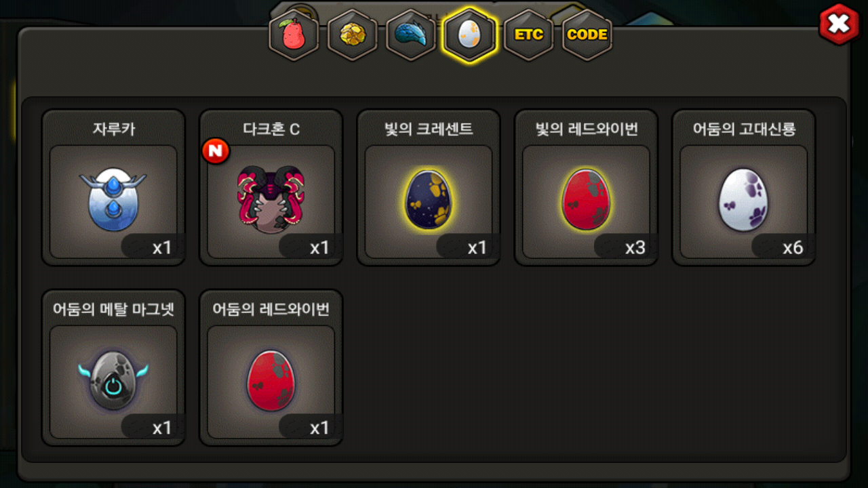Open the ETC tab
The width and height of the screenshot is (868, 488).
point(528,35)
